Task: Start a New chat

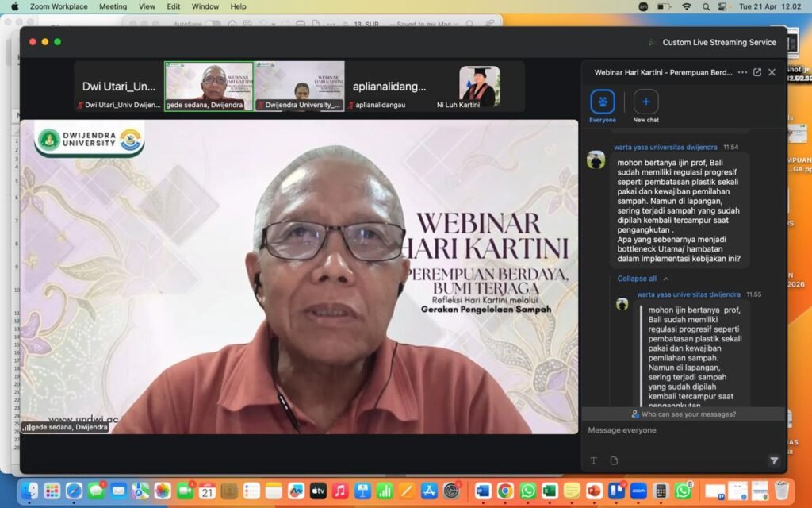Action: [x=645, y=102]
